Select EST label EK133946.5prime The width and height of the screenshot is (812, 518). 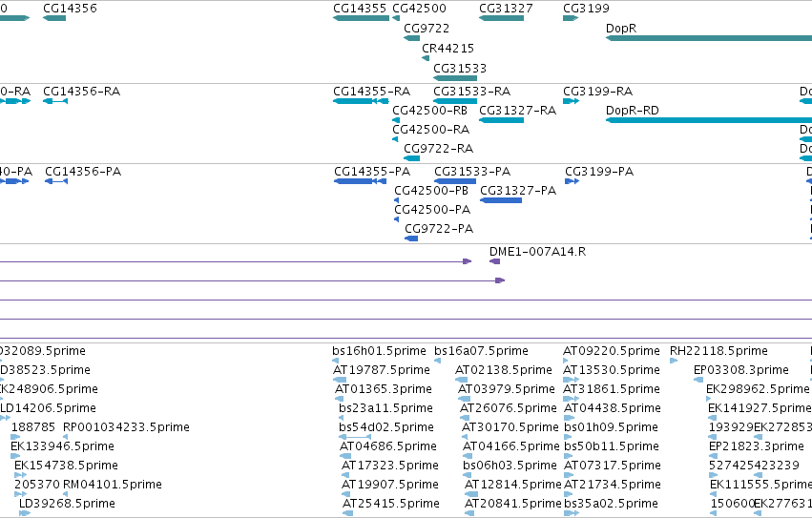[x=62, y=446]
